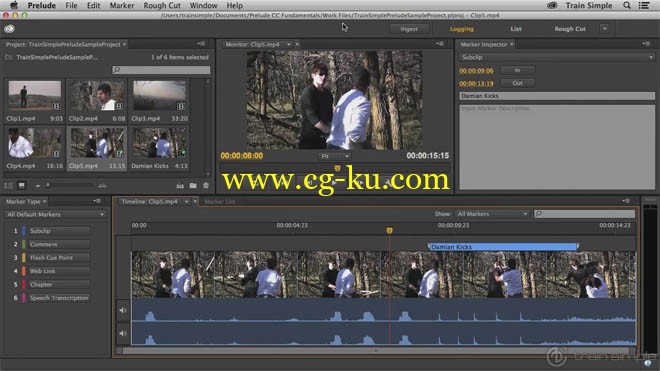The image size is (660, 371).
Task: Open the All Default Markers dropdown
Action: 55,214
